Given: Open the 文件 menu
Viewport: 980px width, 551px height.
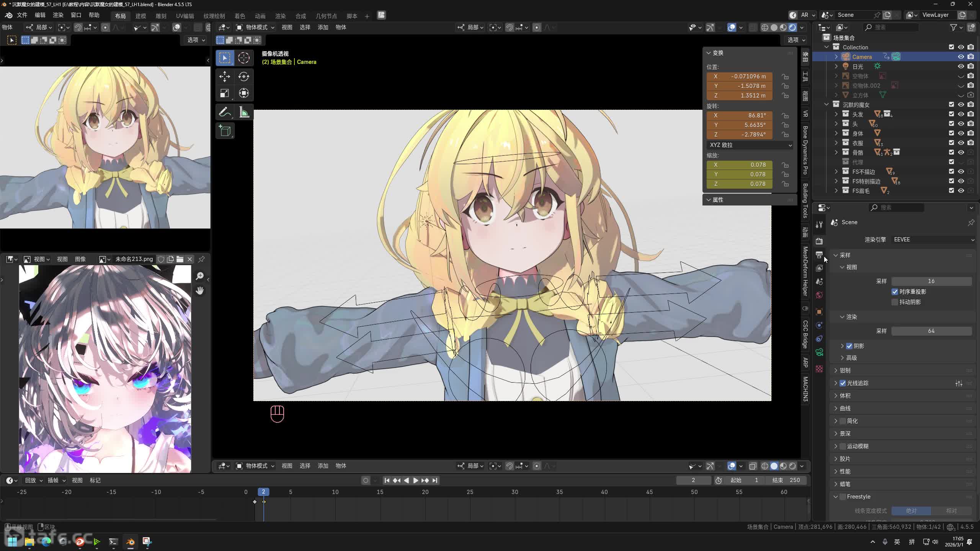Looking at the screenshot, I should coord(22,15).
